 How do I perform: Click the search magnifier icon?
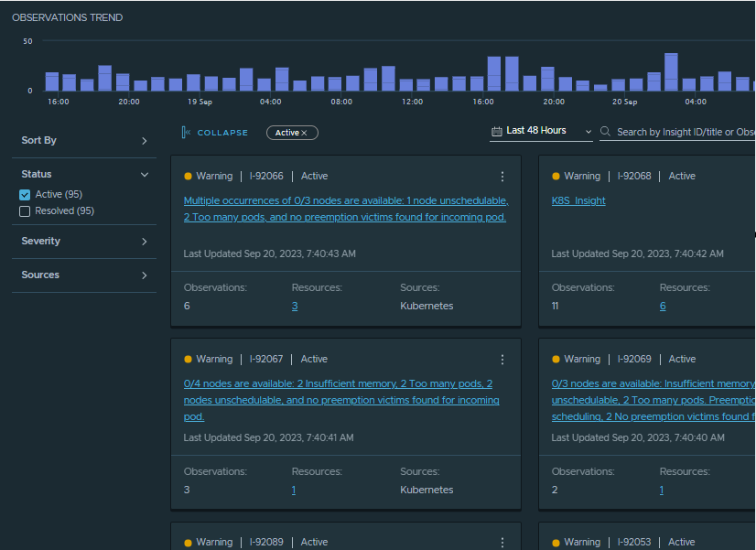point(606,133)
